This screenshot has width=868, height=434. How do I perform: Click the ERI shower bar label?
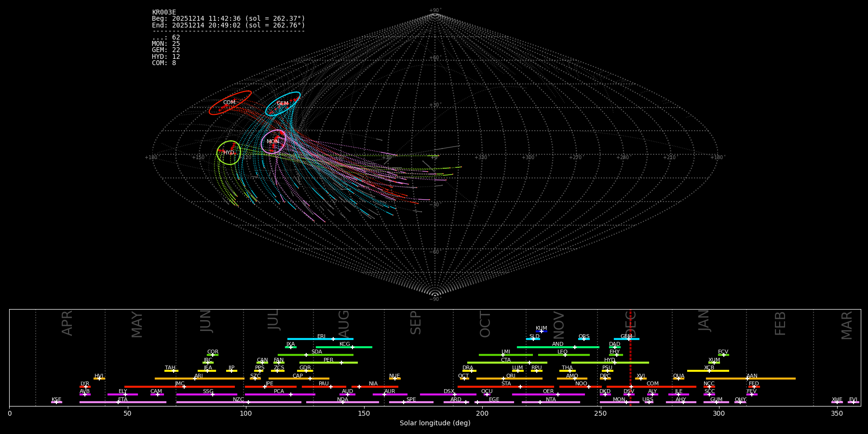click(x=321, y=337)
